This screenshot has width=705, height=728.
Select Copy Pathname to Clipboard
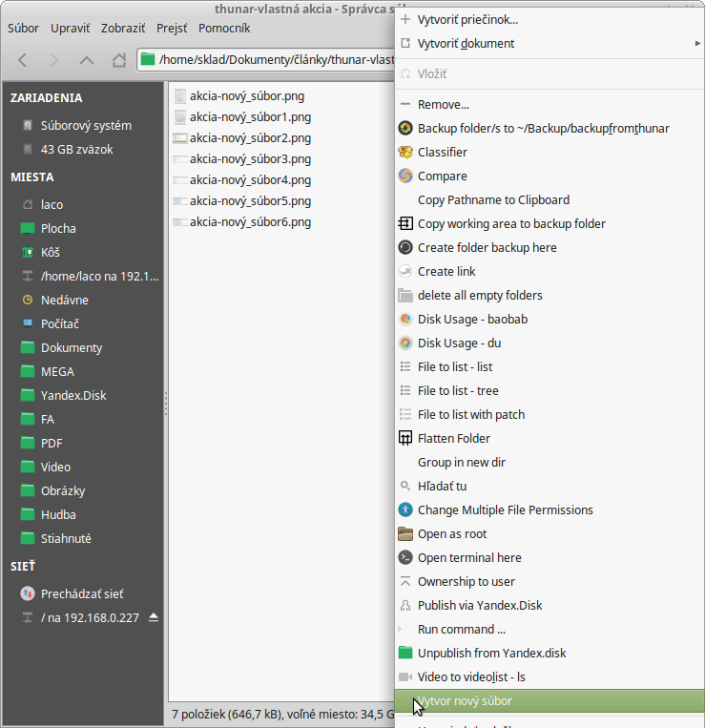click(549, 200)
